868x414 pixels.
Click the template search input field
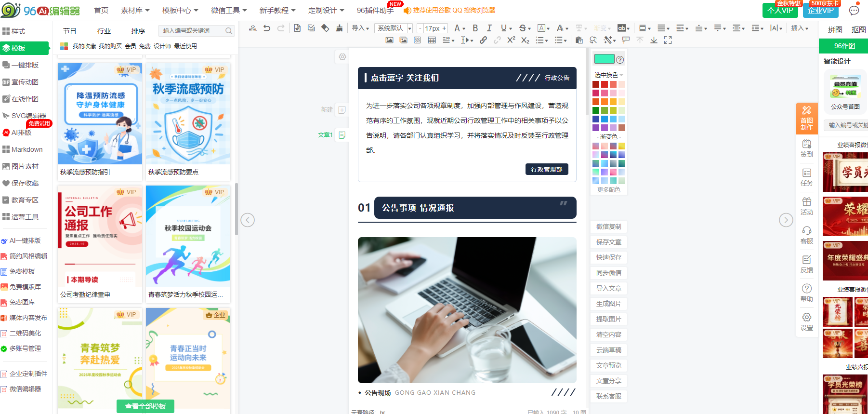(x=193, y=31)
